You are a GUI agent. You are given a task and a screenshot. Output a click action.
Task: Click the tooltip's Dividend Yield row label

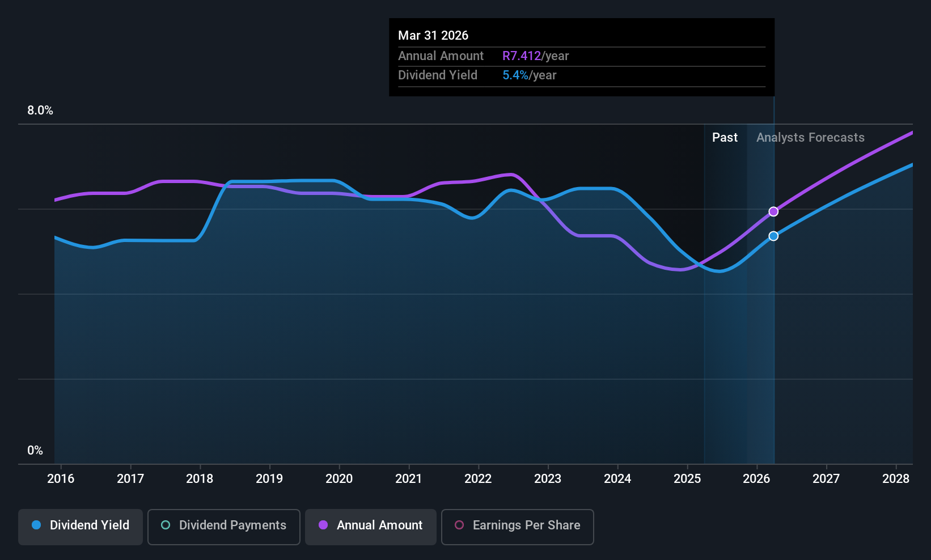coord(438,75)
